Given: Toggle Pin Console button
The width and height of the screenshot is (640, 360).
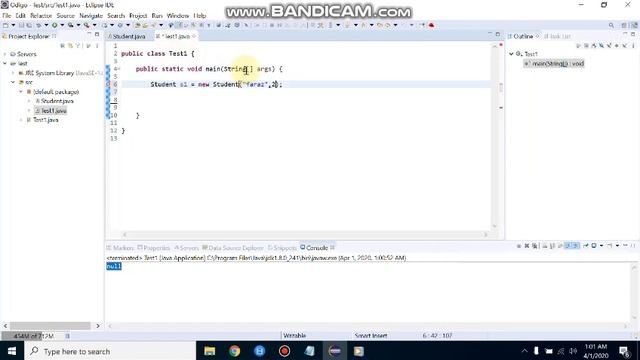Looking at the screenshot, I should tap(586, 246).
